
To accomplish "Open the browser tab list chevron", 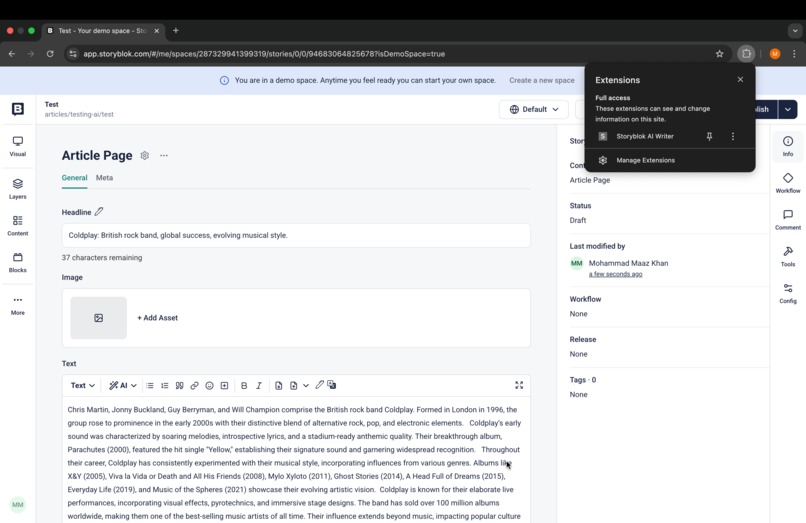I will point(795,30).
